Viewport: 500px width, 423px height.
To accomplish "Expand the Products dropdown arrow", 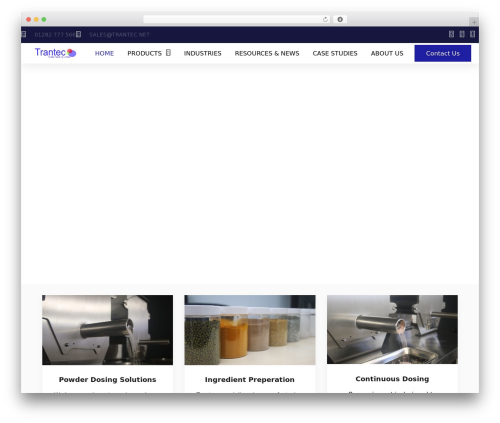I will point(168,53).
